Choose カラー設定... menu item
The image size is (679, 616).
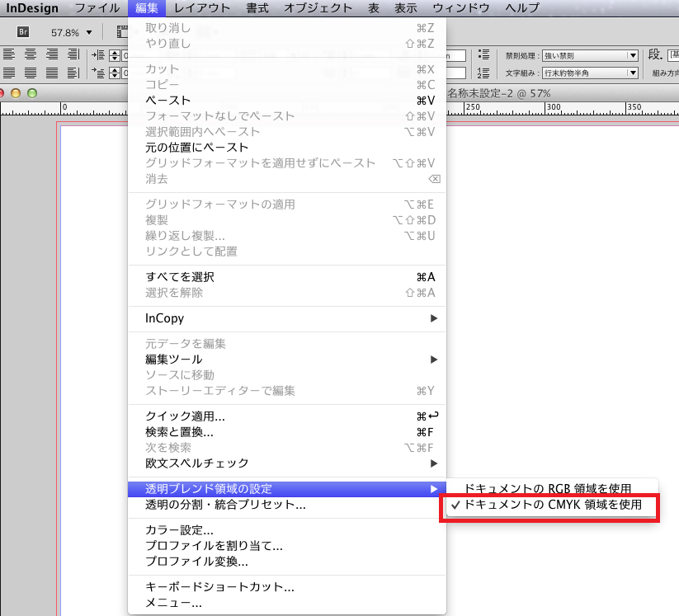pos(287,530)
